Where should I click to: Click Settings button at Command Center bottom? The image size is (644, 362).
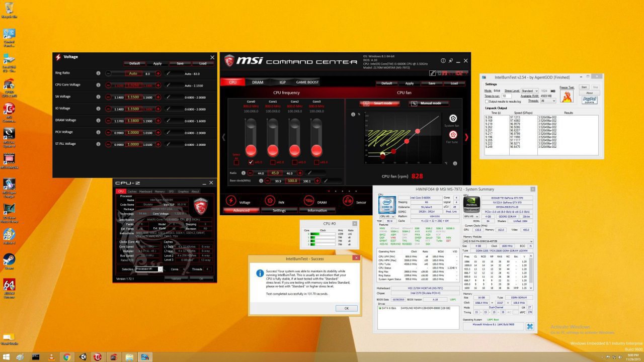coord(279,210)
